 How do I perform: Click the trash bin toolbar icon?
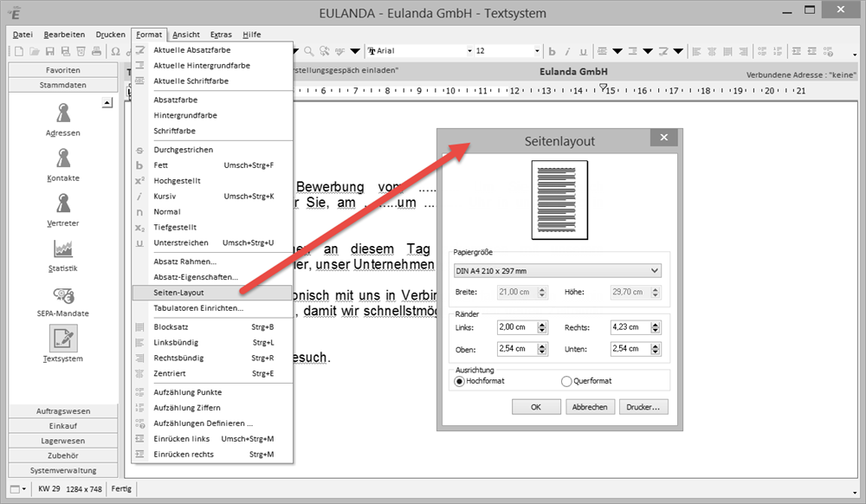coord(81,51)
